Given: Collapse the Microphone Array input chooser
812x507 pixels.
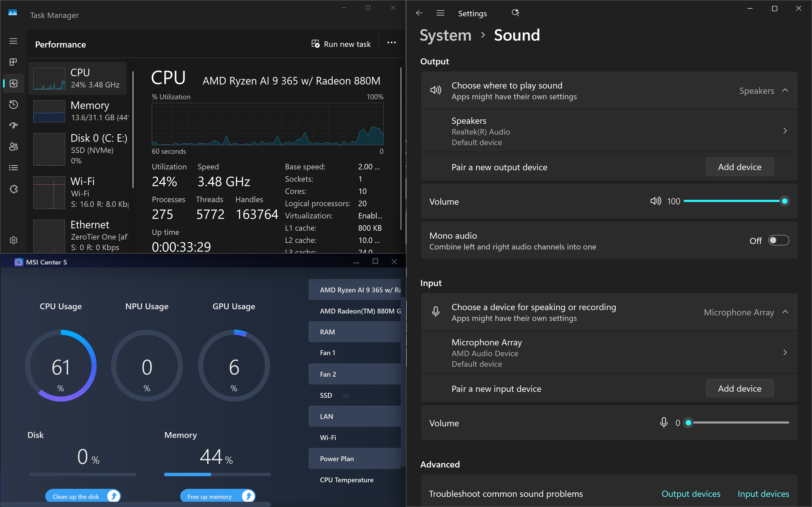Looking at the screenshot, I should pos(785,312).
